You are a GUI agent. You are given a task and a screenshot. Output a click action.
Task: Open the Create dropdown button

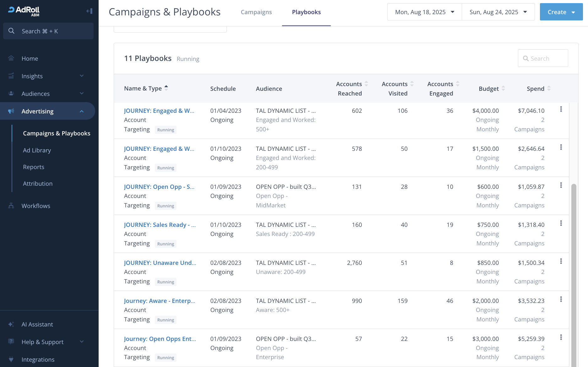(x=561, y=12)
